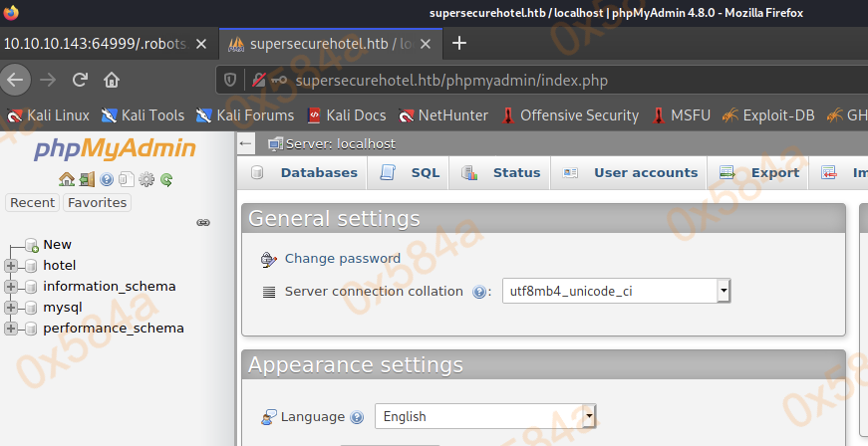Click help icon next to Server connection collation

(479, 292)
